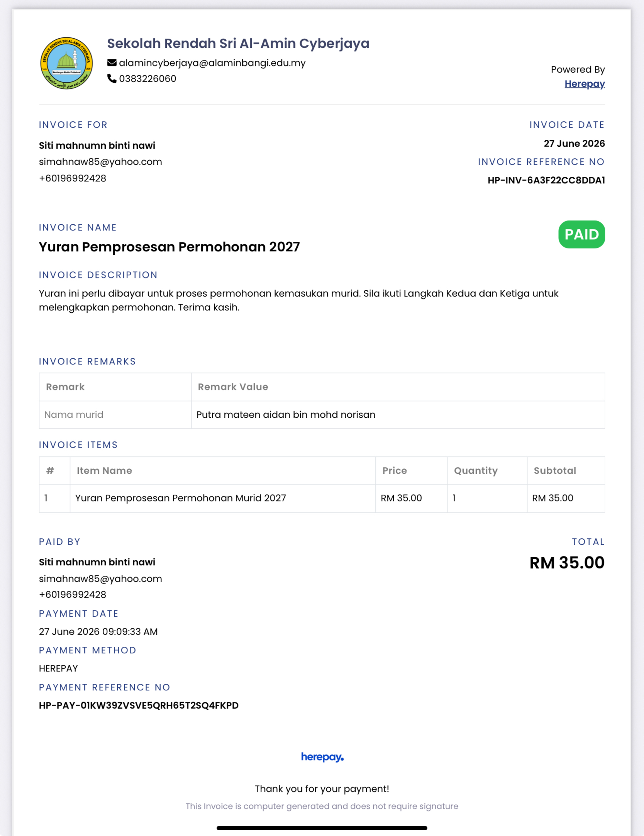Click the home indicator bar at bottom

(322, 828)
